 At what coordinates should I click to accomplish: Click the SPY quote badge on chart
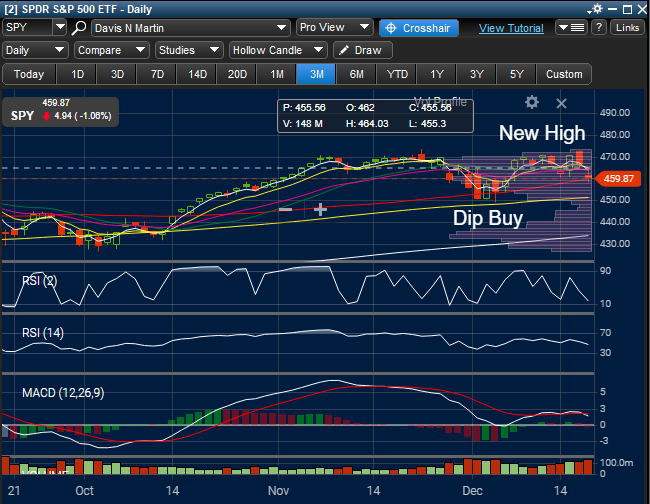click(x=61, y=111)
